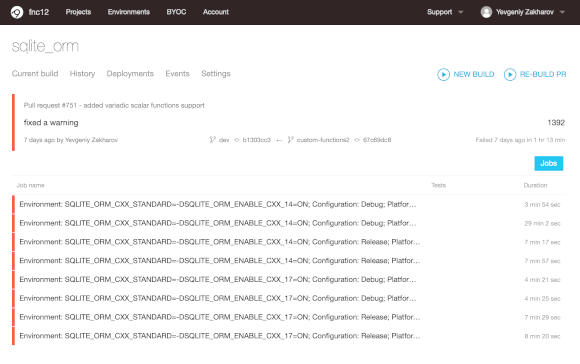This screenshot has width=580, height=364.
Task: Click the Job name column header
Action: click(x=30, y=185)
